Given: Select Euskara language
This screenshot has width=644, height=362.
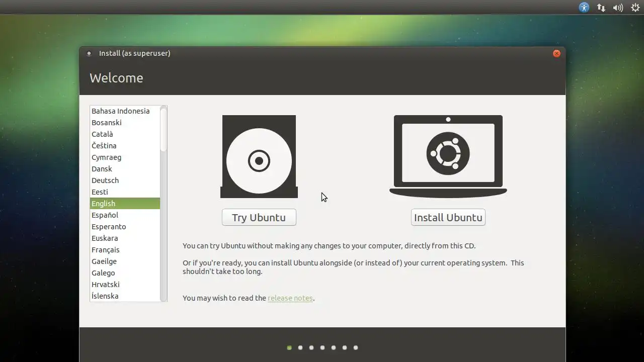Looking at the screenshot, I should pos(125,238).
